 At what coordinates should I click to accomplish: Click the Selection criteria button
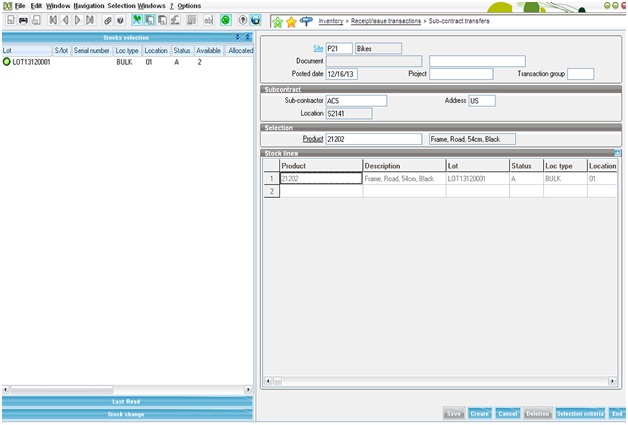pyautogui.click(x=580, y=413)
